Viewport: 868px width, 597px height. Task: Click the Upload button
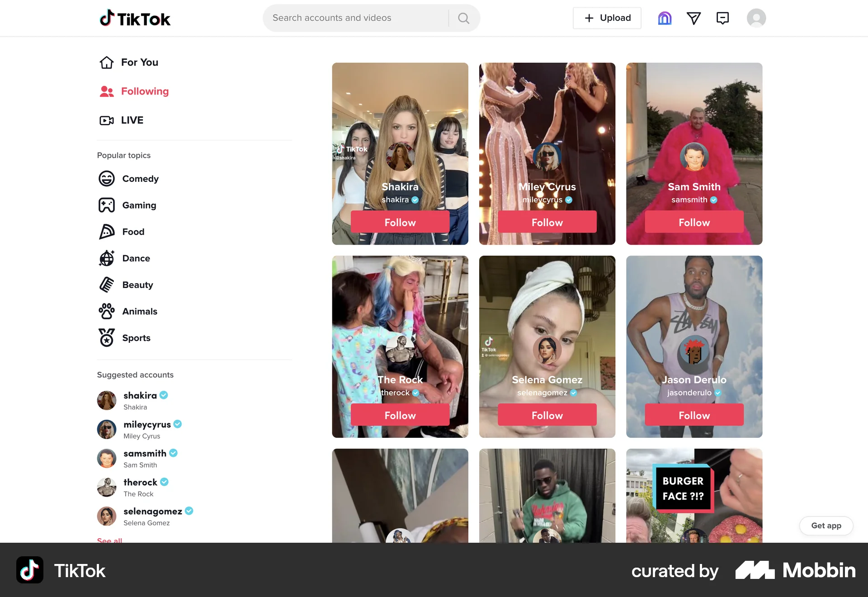tap(607, 18)
